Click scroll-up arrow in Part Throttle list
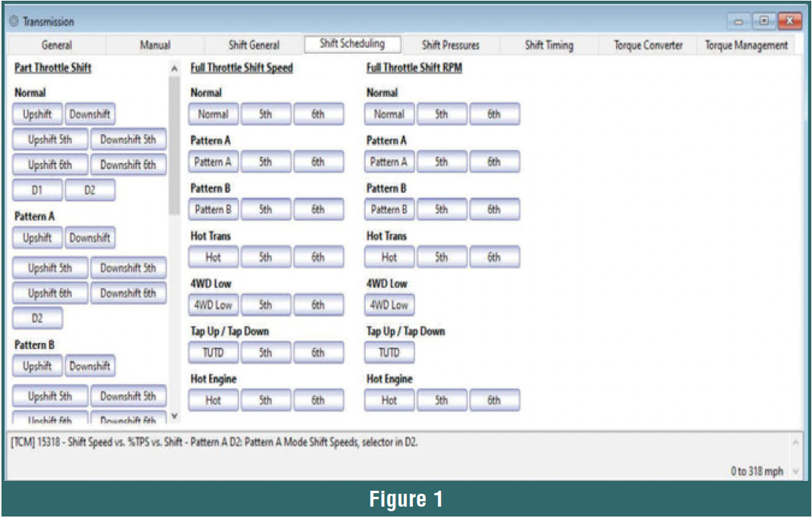 [x=174, y=68]
